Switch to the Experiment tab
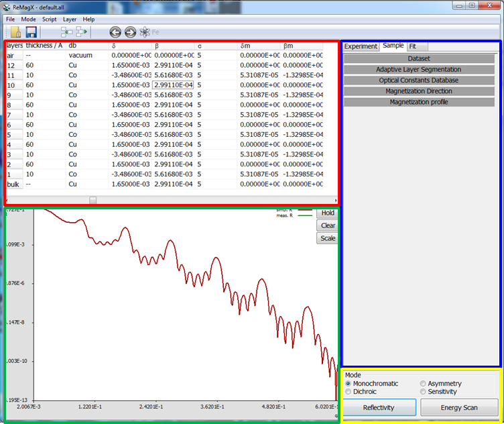The height and width of the screenshot is (424, 504). [x=361, y=46]
